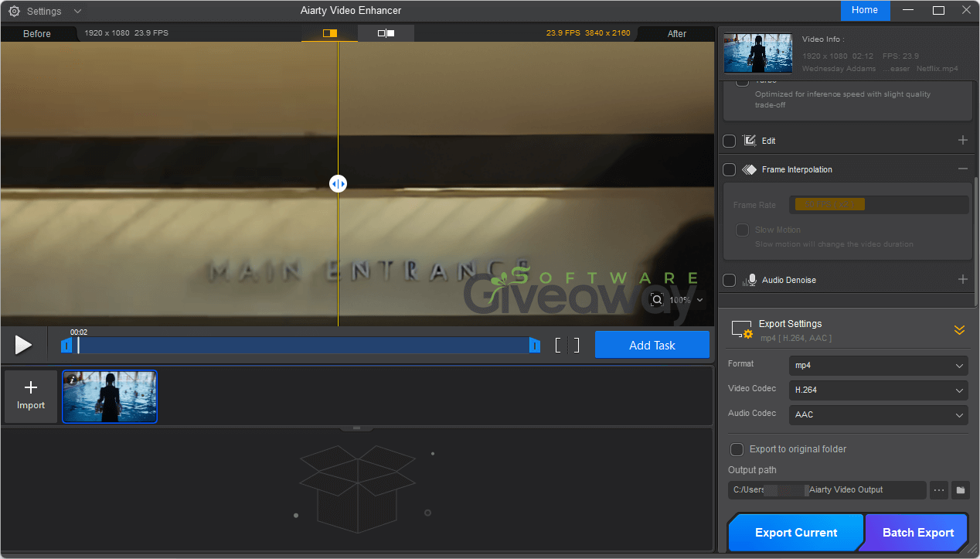Image resolution: width=980 pixels, height=559 pixels.
Task: Browse output path with ellipsis button
Action: (938, 490)
